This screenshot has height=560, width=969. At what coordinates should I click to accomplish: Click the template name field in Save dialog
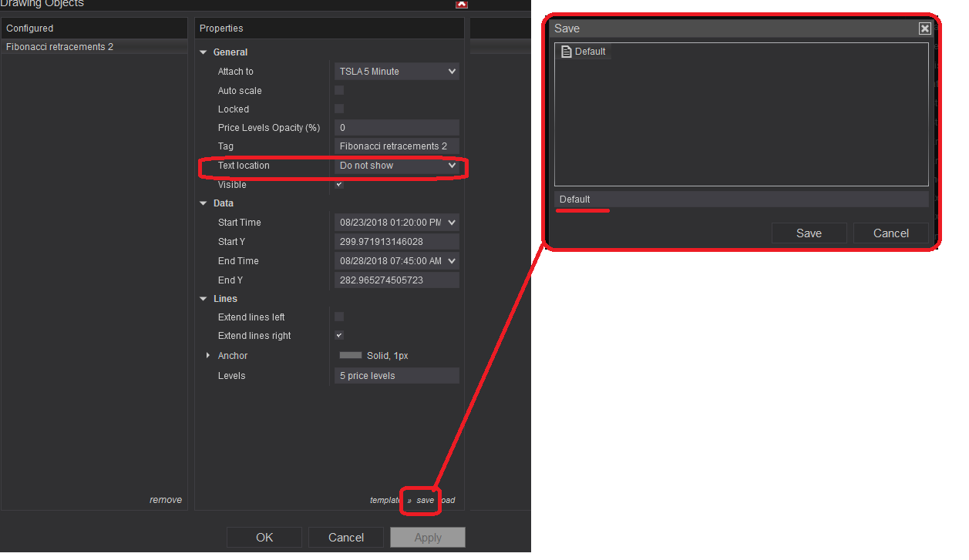coord(742,200)
